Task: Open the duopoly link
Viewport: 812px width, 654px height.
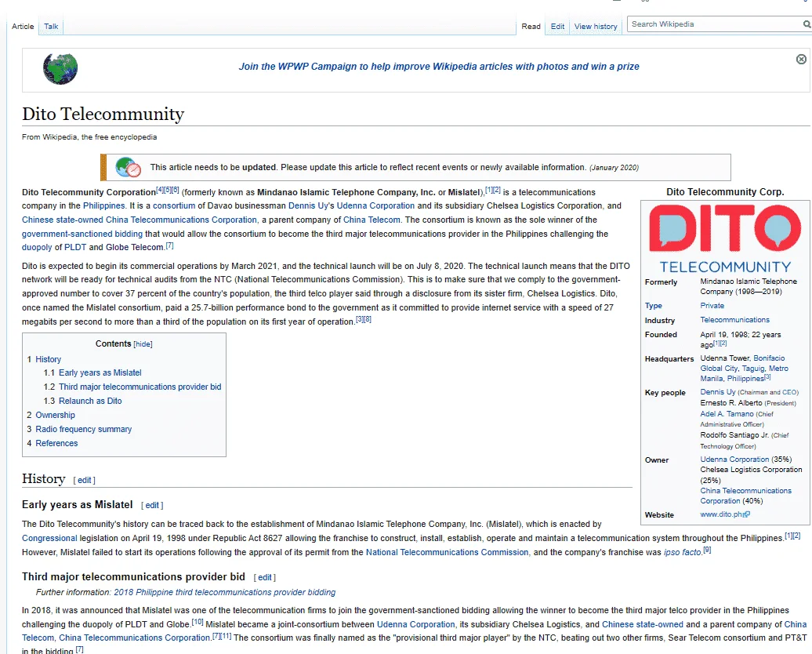Action: pos(37,247)
